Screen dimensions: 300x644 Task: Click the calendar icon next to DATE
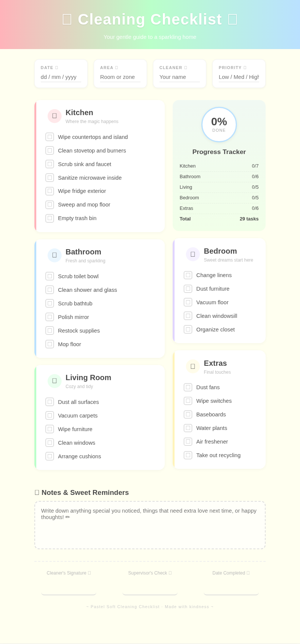pos(57,68)
